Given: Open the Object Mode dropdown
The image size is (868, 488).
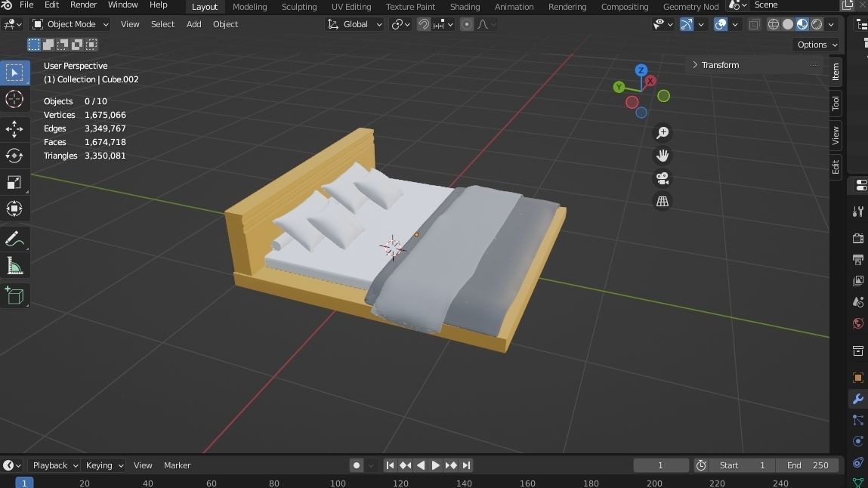Looking at the screenshot, I should [x=70, y=24].
